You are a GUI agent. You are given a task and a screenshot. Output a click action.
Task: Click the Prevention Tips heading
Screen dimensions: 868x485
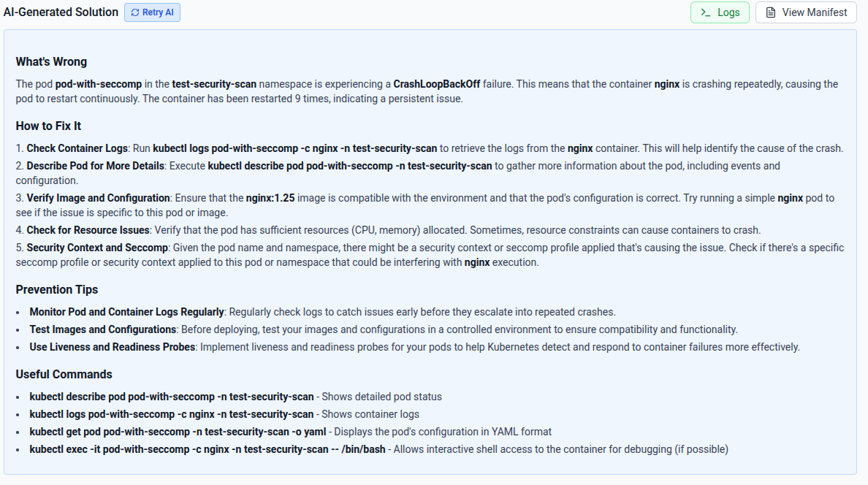click(x=56, y=289)
